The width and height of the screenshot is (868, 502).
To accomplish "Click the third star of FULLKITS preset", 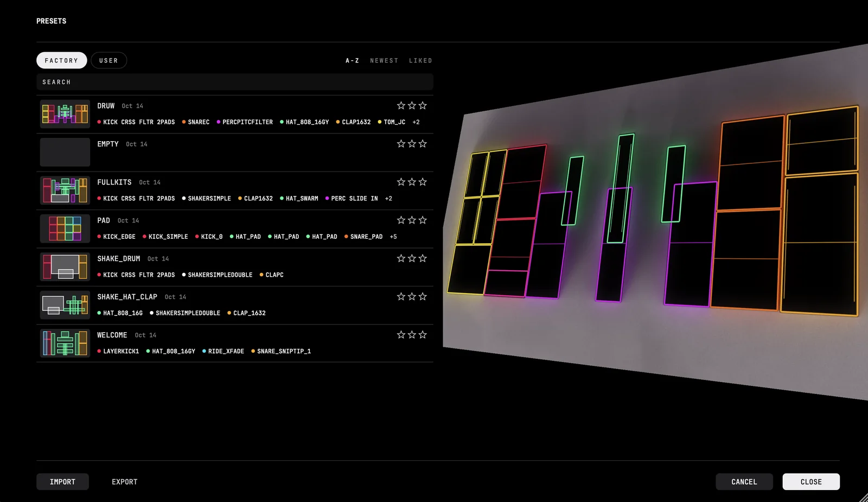I will tap(423, 182).
